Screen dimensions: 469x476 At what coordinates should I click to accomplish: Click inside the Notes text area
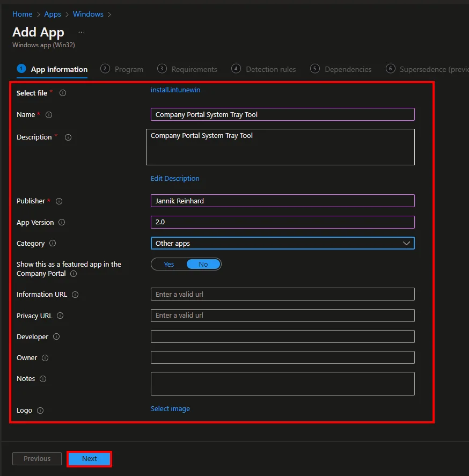[x=283, y=384]
